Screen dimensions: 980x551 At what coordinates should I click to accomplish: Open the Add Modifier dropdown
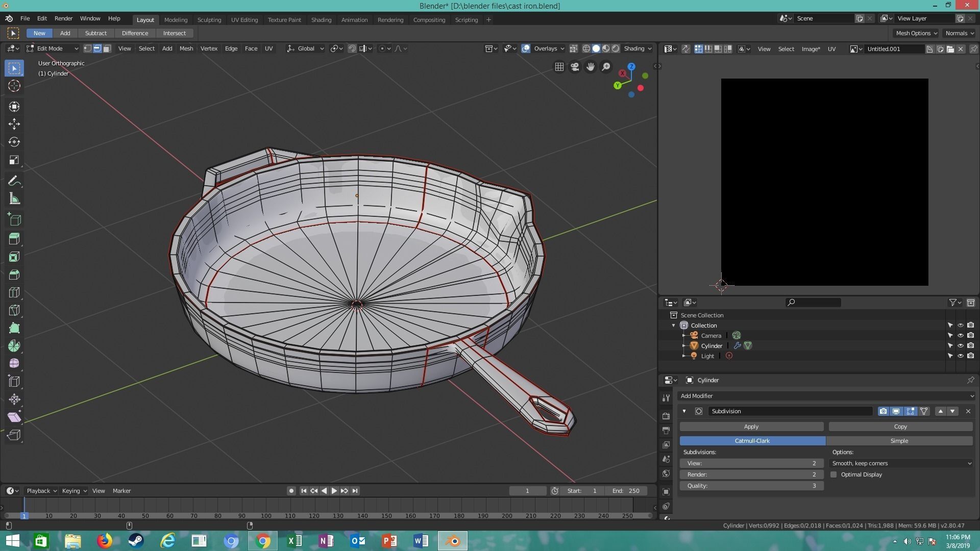pos(826,396)
